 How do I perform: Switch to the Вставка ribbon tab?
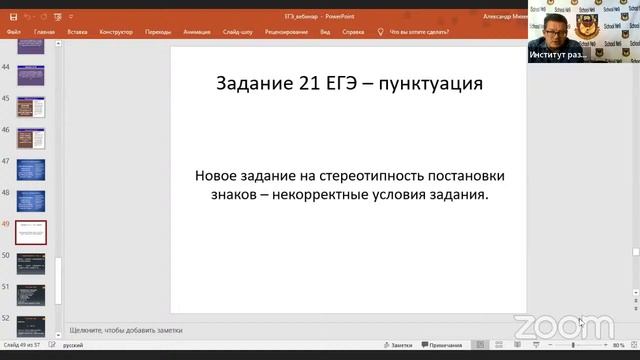77,32
